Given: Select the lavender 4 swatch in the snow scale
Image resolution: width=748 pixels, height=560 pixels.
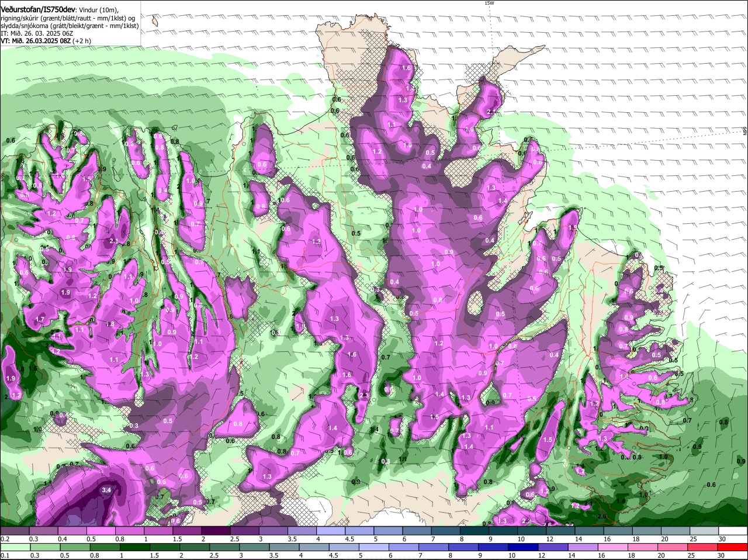Looking at the screenshot, I should click(x=331, y=531).
